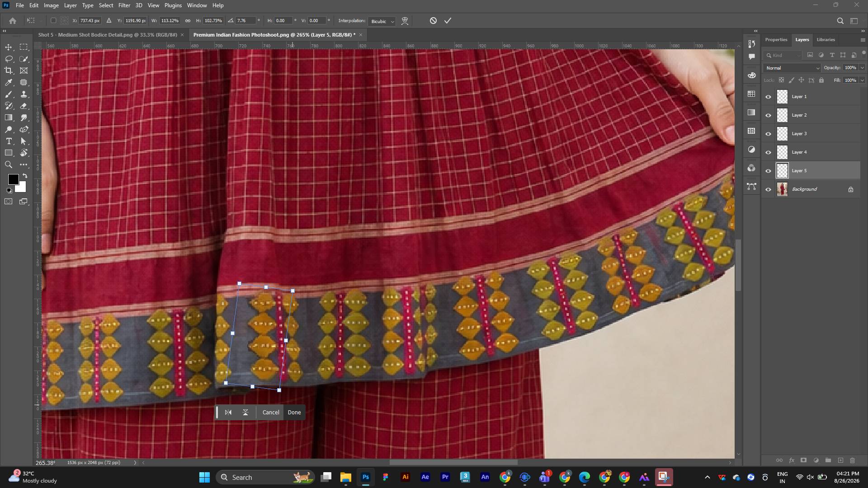The width and height of the screenshot is (868, 488).
Task: Open the Normal blend mode dropdown
Action: [x=792, y=68]
